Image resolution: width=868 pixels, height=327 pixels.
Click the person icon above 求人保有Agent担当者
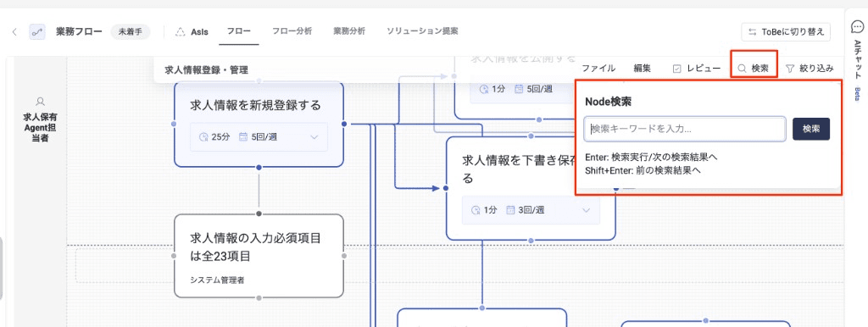(x=40, y=102)
